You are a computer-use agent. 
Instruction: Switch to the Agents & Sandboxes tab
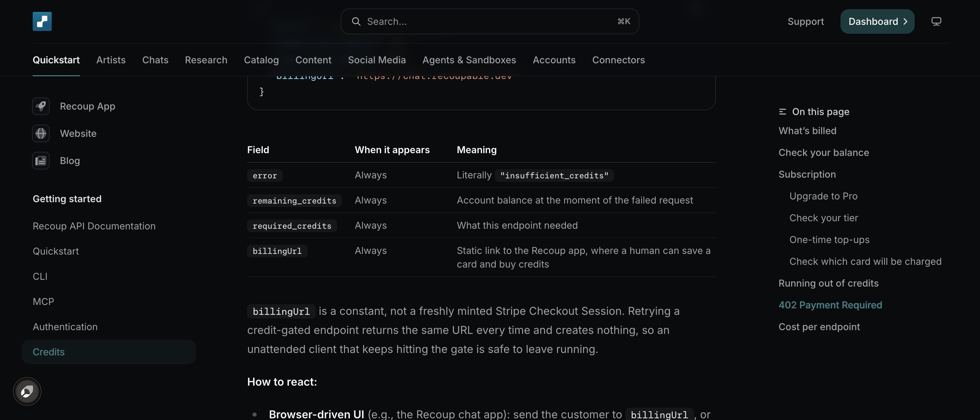469,60
